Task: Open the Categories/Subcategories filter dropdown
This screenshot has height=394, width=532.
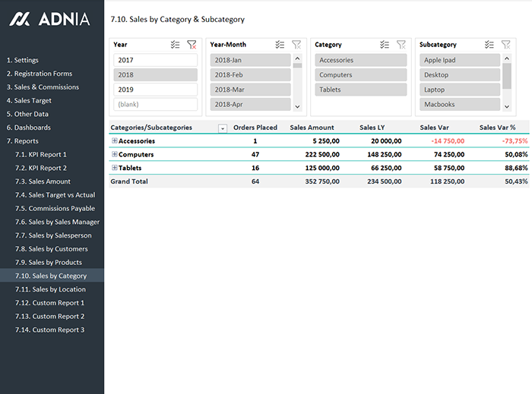Action: point(223,128)
